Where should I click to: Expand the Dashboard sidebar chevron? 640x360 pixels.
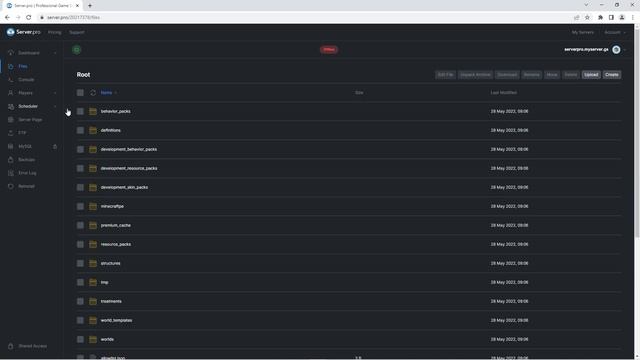pyautogui.click(x=55, y=53)
